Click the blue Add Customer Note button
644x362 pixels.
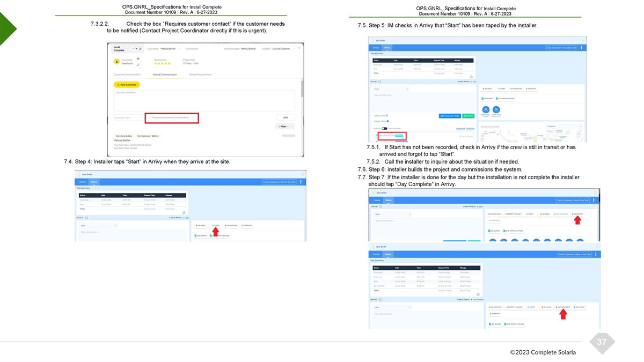449,116
